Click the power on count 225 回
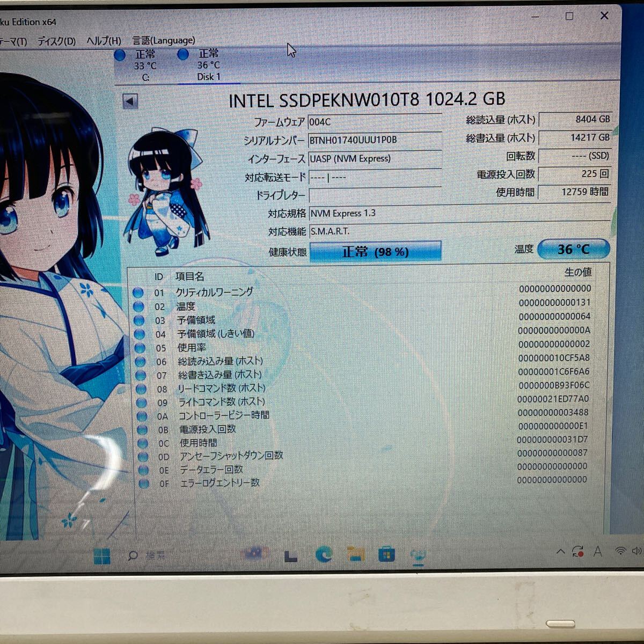Screen dimensions: 644x644 click(x=575, y=174)
